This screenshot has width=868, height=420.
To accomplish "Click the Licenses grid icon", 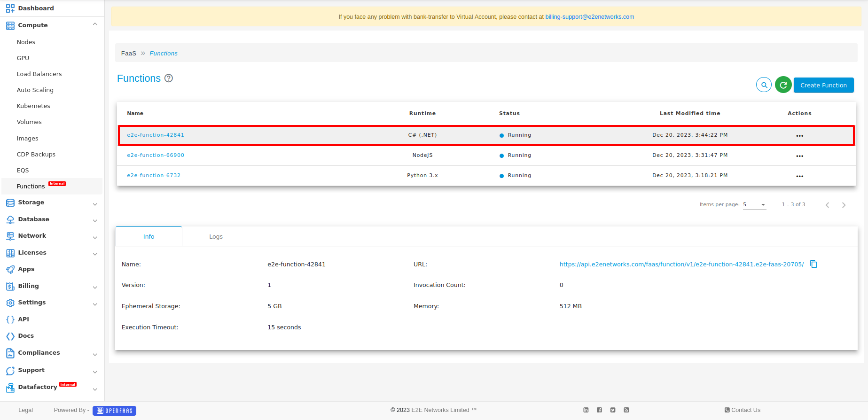I will click(10, 253).
